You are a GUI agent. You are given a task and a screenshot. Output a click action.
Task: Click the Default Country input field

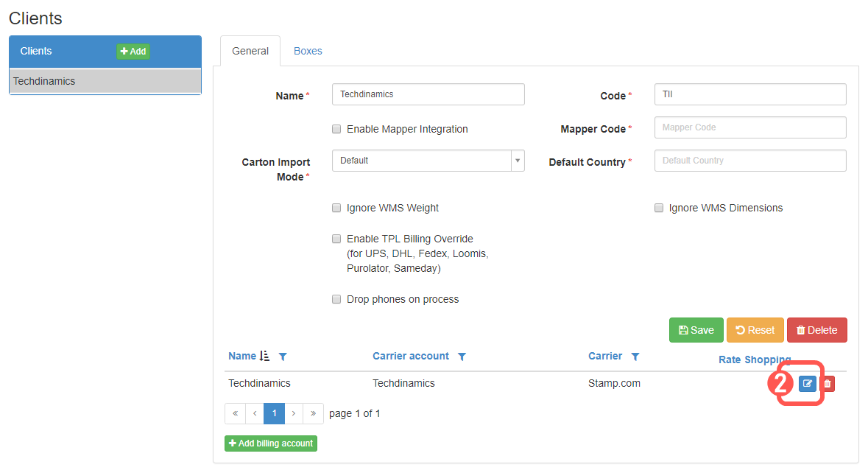(x=750, y=161)
